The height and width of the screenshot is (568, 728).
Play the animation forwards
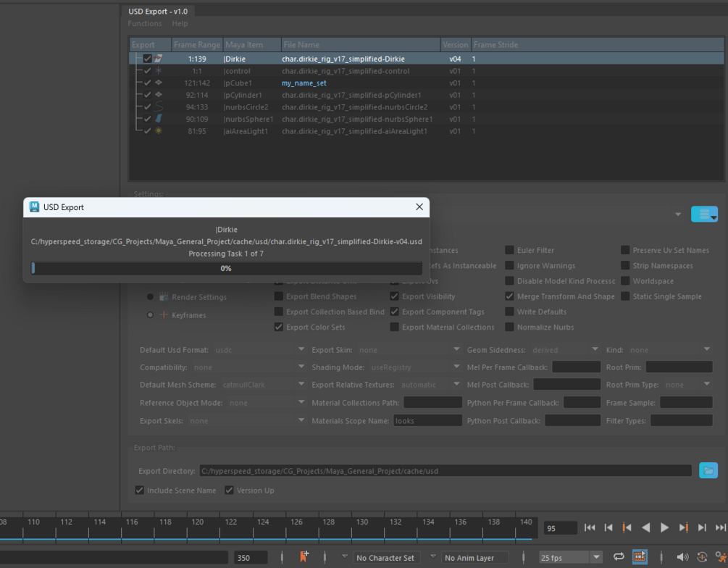(x=664, y=527)
